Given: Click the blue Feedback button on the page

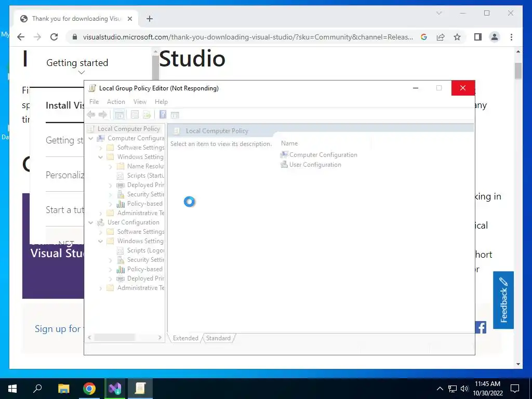Looking at the screenshot, I should click(x=503, y=300).
